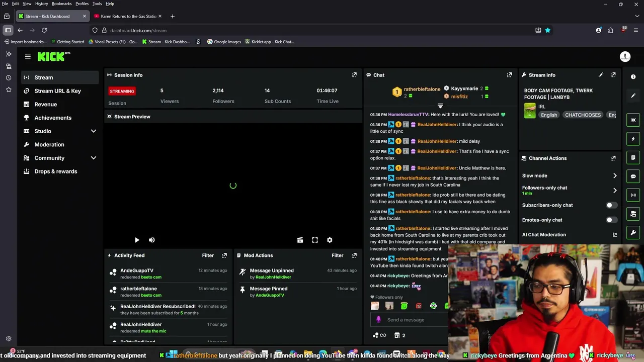Expand collapsed chat pinned section arrow

[x=440, y=106]
